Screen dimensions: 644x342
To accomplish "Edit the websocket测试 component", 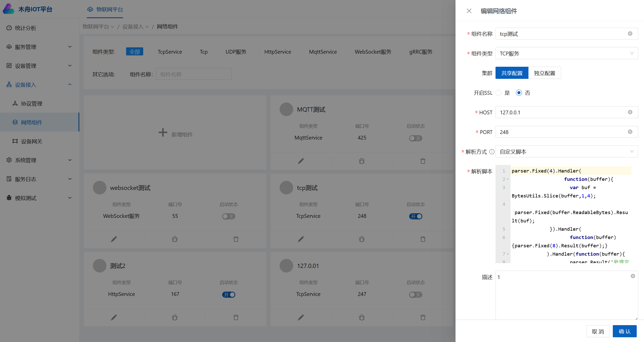I will tap(114, 239).
